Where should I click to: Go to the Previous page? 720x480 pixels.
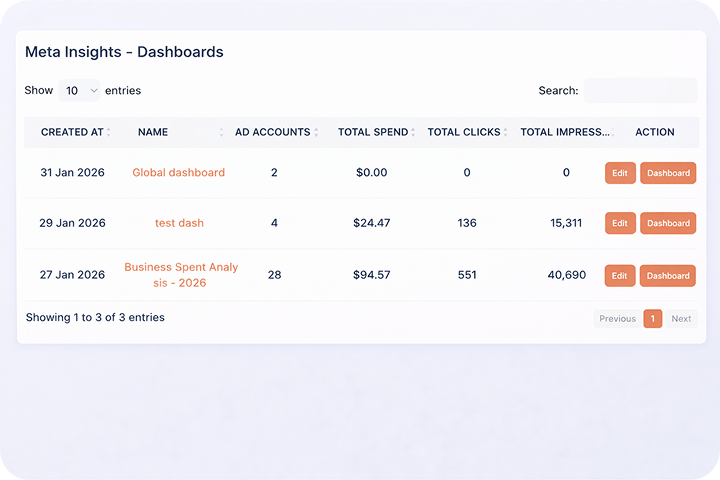click(x=617, y=319)
